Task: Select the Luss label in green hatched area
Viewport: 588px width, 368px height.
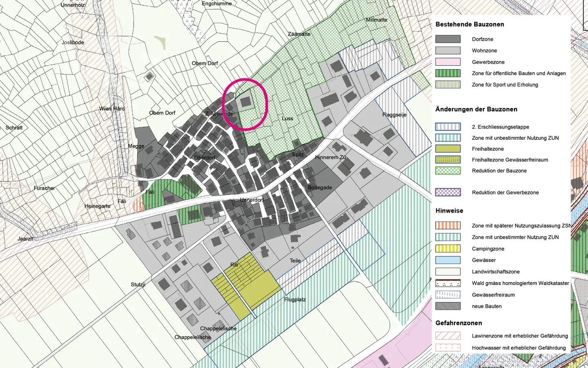Action: coord(287,119)
